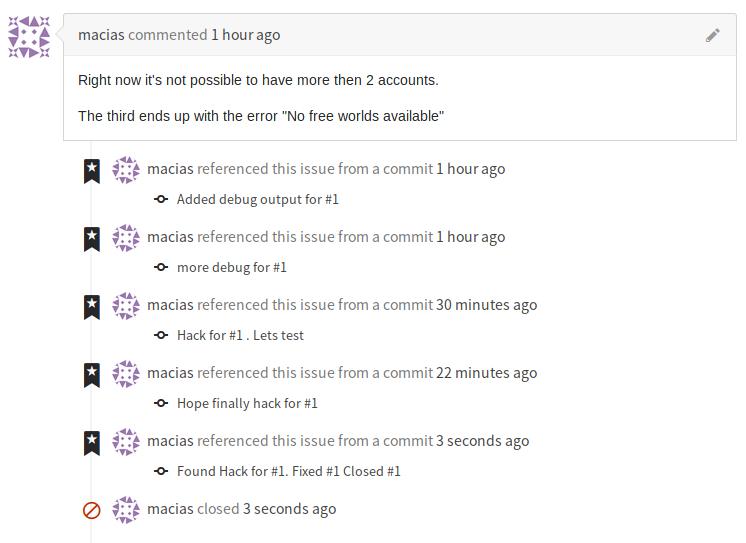Open commit 'Found Hack for #1. Fixed #1 Closed #1'
This screenshot has width=746, height=543.
289,472
